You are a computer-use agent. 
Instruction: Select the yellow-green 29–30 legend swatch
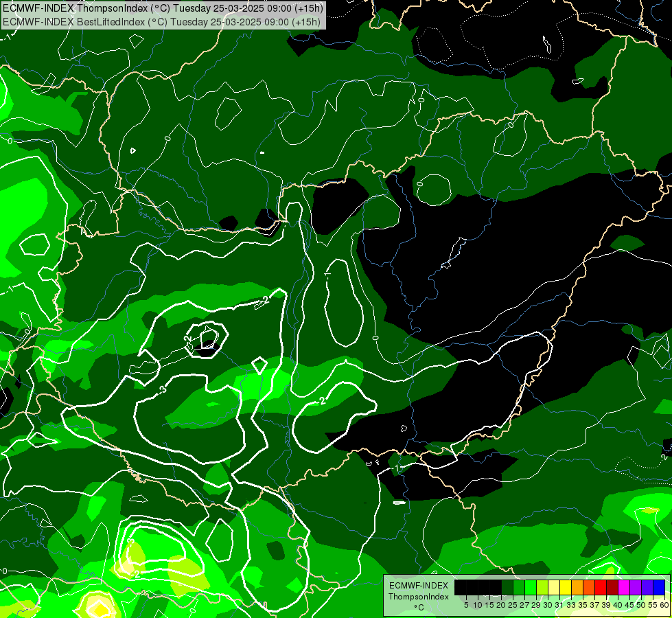coord(542,587)
